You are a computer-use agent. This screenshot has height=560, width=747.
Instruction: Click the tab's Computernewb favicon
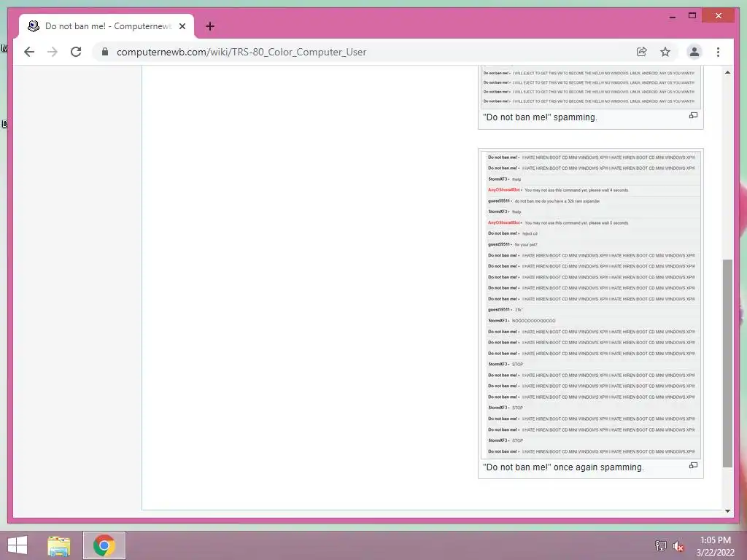tap(34, 26)
